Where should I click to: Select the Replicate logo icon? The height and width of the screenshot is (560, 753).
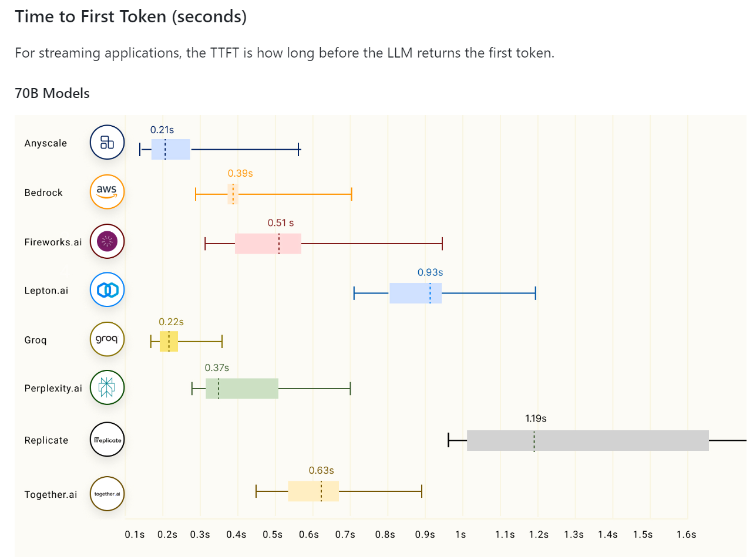pos(107,440)
